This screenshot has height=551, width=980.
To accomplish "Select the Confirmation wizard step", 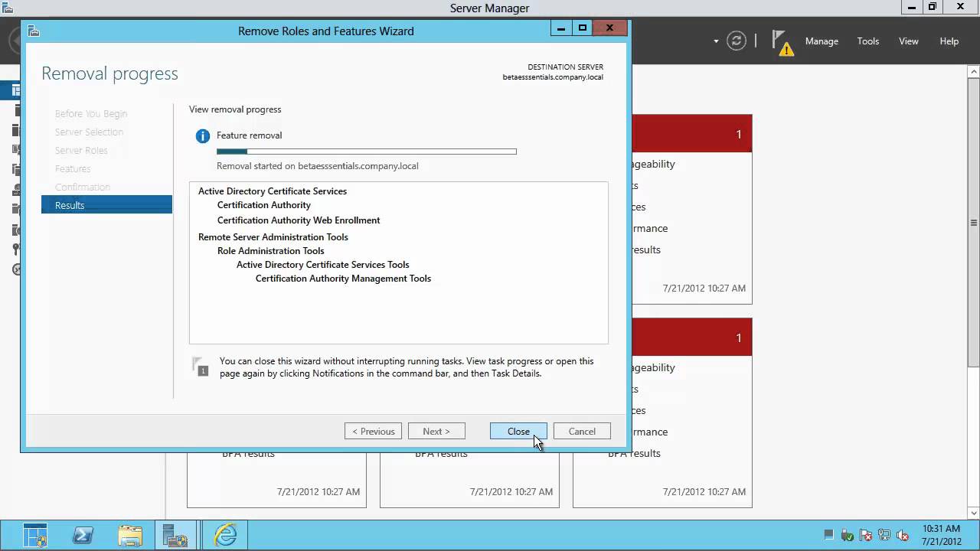I will point(83,187).
